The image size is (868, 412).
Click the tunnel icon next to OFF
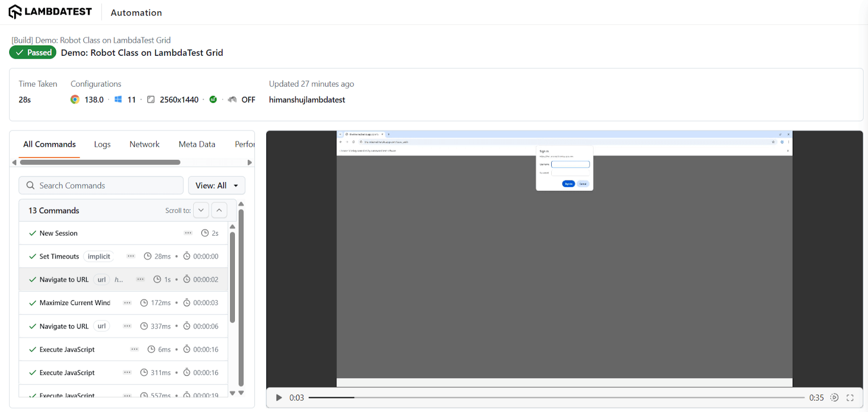point(232,100)
